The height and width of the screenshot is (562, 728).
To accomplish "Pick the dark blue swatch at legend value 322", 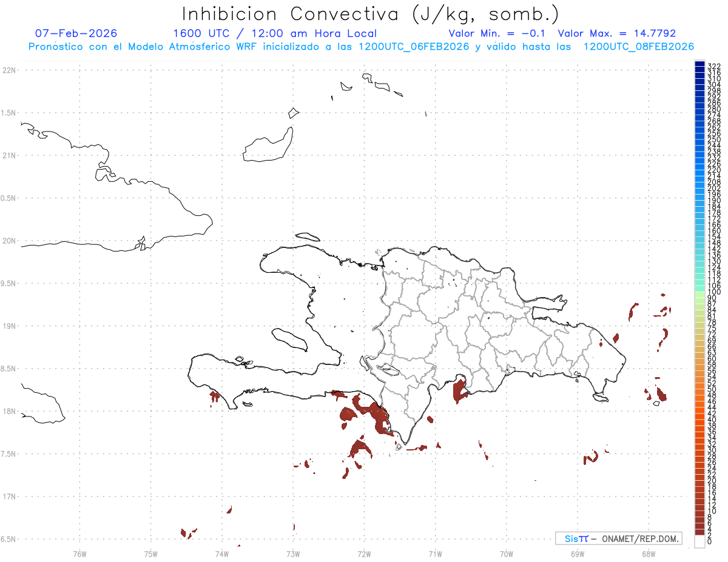I will [699, 64].
